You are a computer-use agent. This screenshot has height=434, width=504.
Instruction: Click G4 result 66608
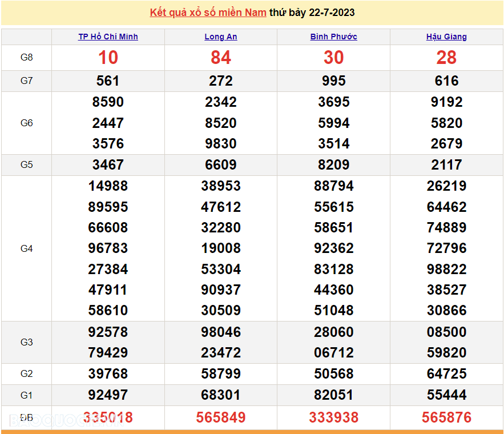(108, 227)
